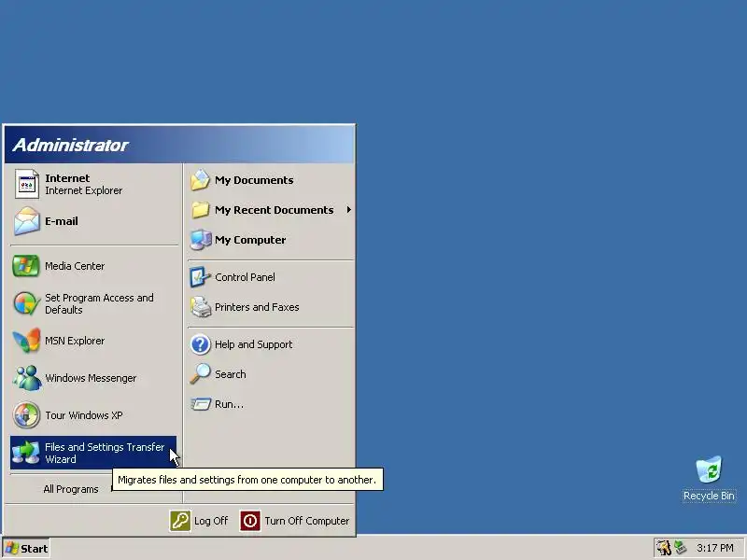Click Files and Settings Transfer Wizard icon
The height and width of the screenshot is (560, 747).
coord(26,453)
